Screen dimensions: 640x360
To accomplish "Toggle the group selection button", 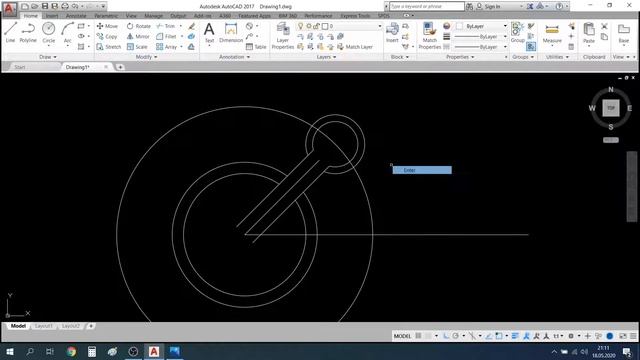I will point(531,47).
